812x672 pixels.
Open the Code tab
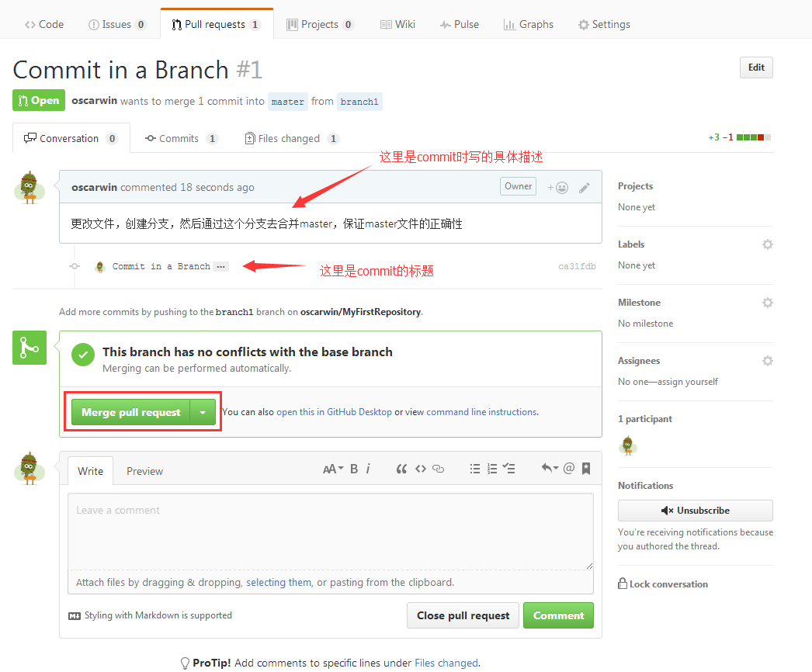pos(44,24)
